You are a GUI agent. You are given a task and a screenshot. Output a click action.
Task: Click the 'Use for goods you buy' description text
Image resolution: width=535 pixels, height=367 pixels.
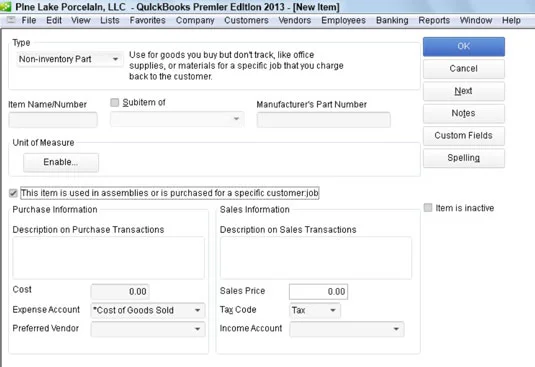pyautogui.click(x=236, y=65)
